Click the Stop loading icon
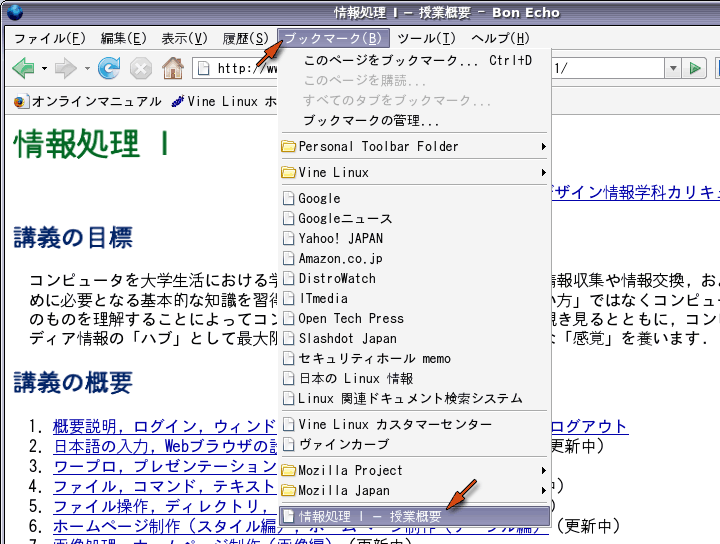This screenshot has width=720, height=544. coord(141,69)
